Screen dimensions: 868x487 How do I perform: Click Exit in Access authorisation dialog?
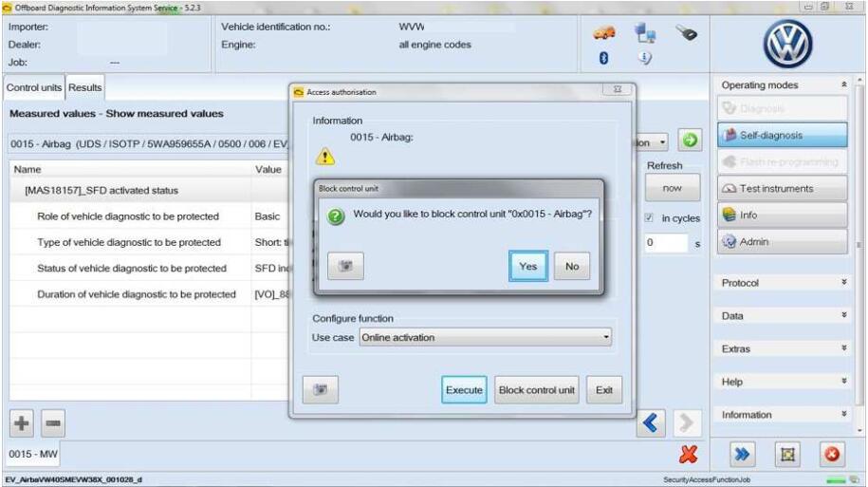[x=604, y=390]
